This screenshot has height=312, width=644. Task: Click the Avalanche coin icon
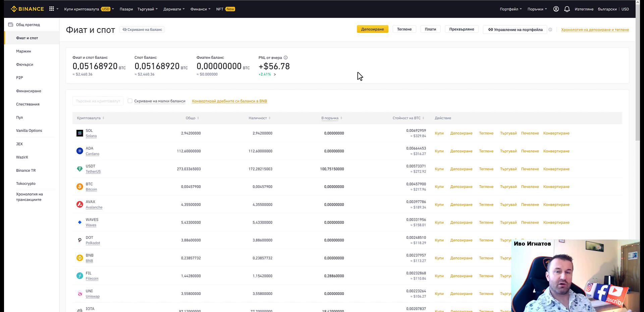pyautogui.click(x=79, y=205)
